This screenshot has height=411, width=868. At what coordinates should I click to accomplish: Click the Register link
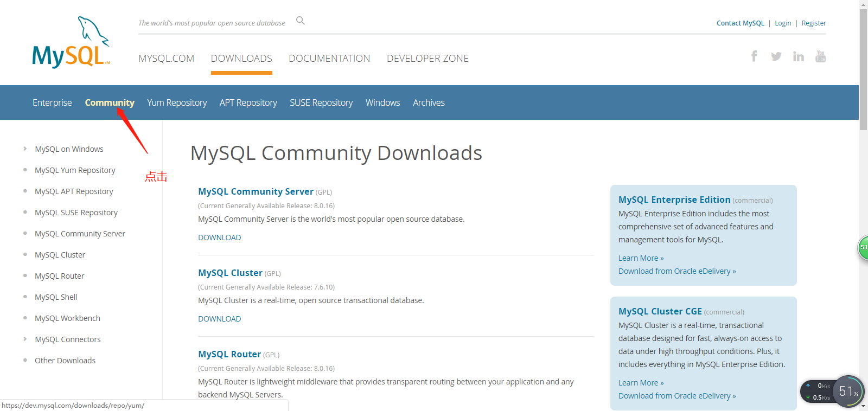click(814, 23)
